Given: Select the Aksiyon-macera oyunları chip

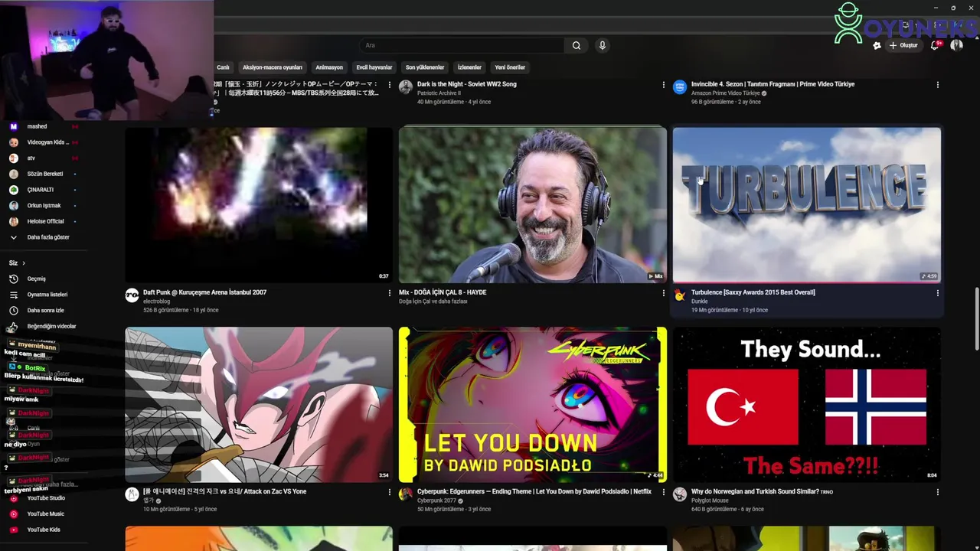Looking at the screenshot, I should [x=273, y=67].
